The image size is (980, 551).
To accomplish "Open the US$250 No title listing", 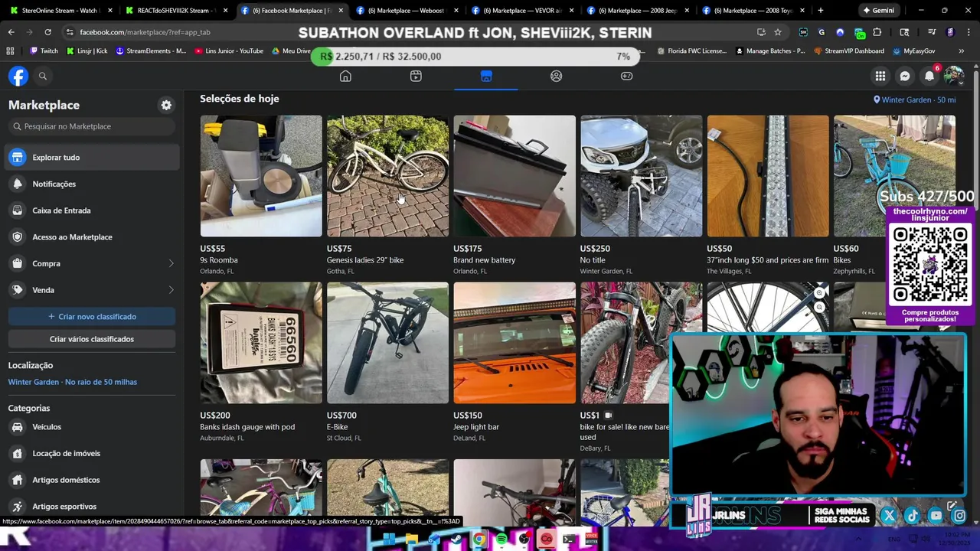I will click(x=641, y=176).
